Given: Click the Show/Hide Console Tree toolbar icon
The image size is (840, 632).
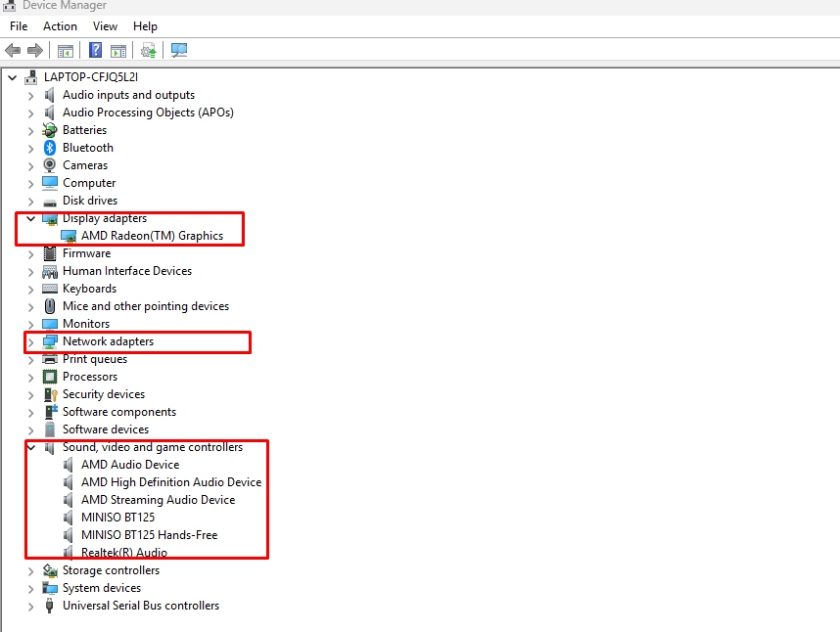Looking at the screenshot, I should click(66, 50).
